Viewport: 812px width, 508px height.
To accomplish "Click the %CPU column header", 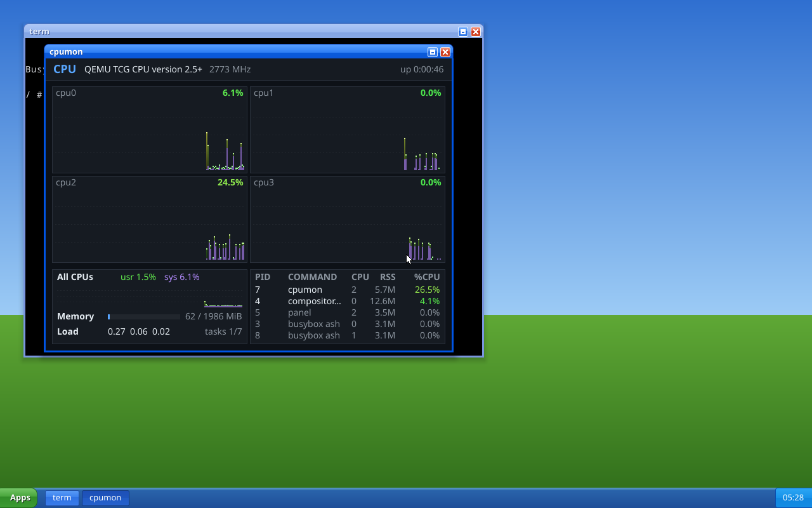I will [x=427, y=277].
